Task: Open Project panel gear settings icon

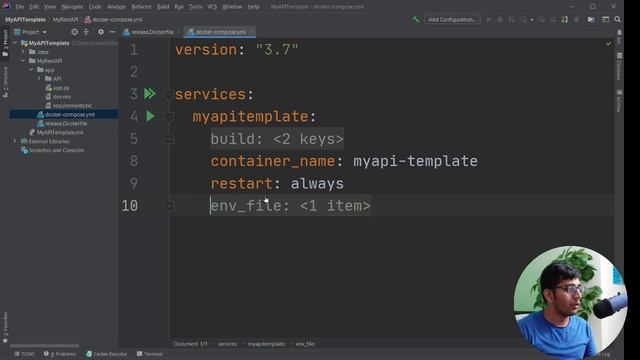Action: coord(101,32)
